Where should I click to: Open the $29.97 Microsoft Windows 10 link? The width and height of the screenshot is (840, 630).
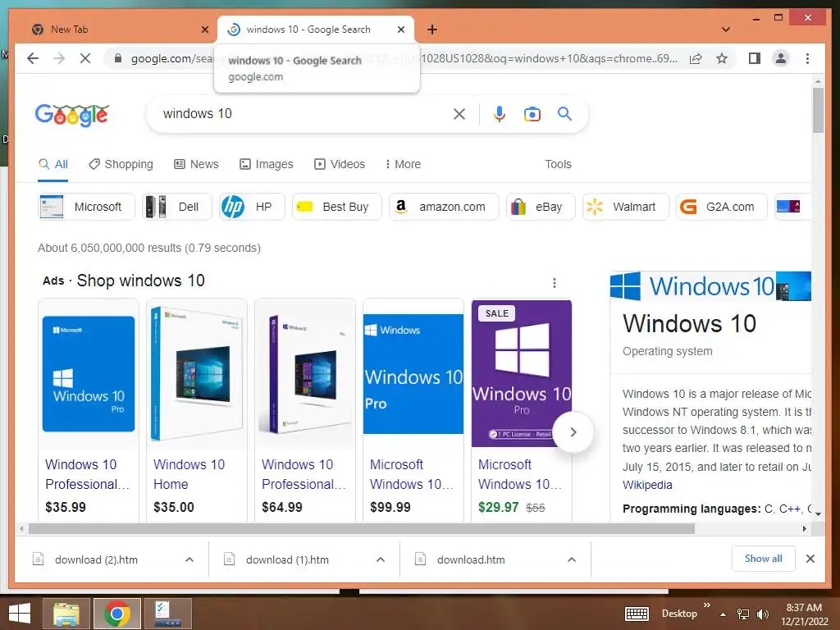click(x=519, y=474)
